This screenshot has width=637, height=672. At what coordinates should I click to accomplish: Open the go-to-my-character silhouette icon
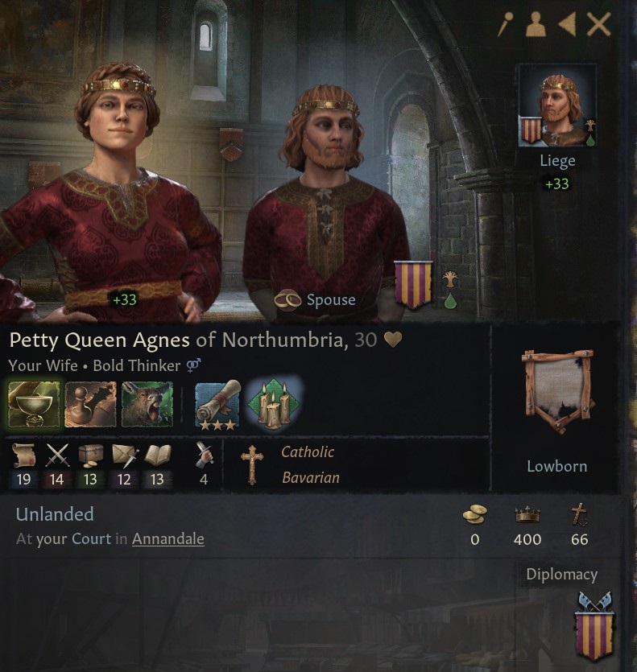[536, 24]
